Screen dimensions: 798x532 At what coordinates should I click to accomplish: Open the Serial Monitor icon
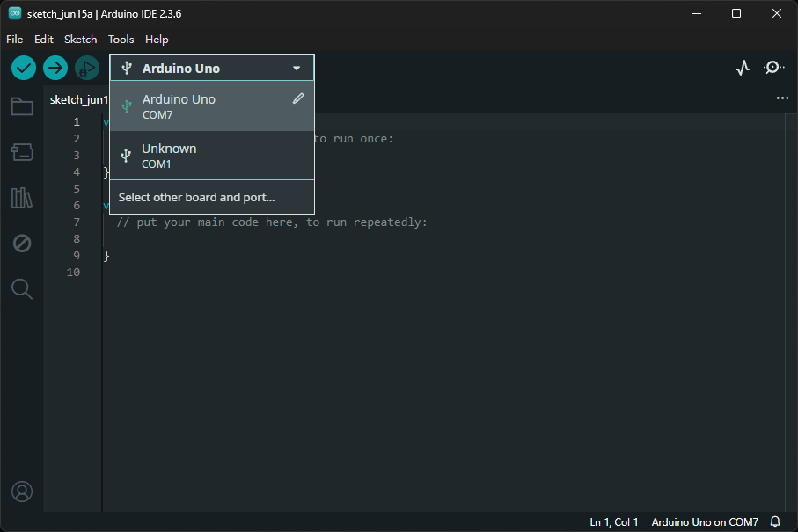coord(773,68)
